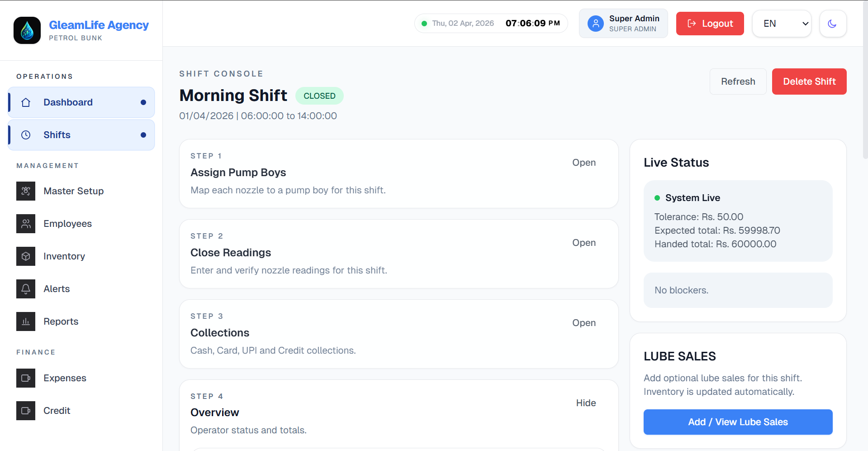Click the Inventory box icon
The height and width of the screenshot is (451, 868).
coord(26,256)
